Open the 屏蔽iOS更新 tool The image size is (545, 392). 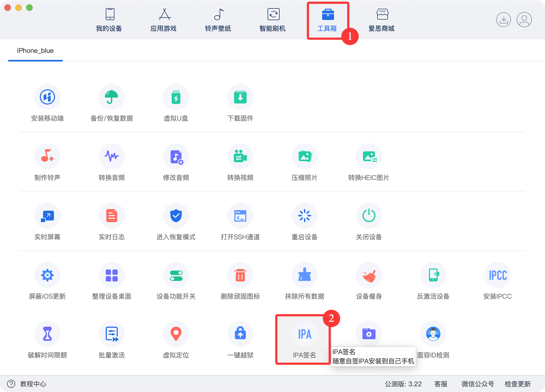(47, 281)
